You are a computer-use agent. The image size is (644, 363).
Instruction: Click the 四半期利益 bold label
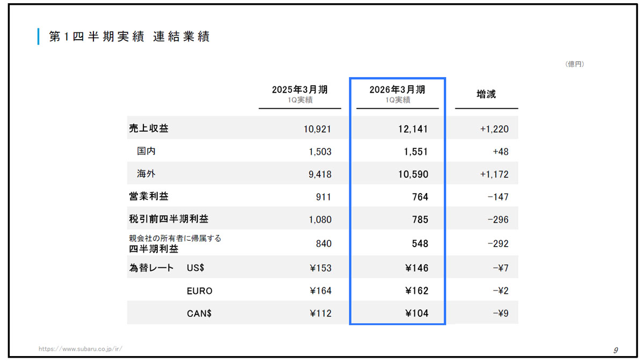pos(153,249)
